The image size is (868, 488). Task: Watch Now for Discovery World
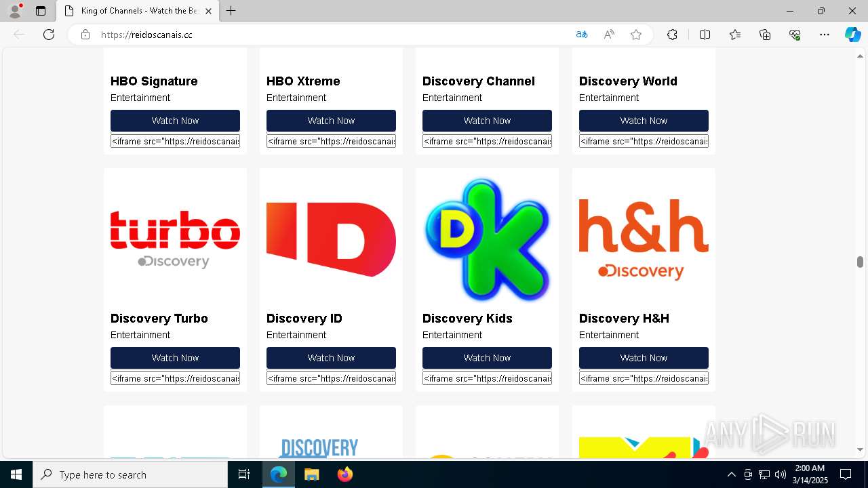(644, 121)
